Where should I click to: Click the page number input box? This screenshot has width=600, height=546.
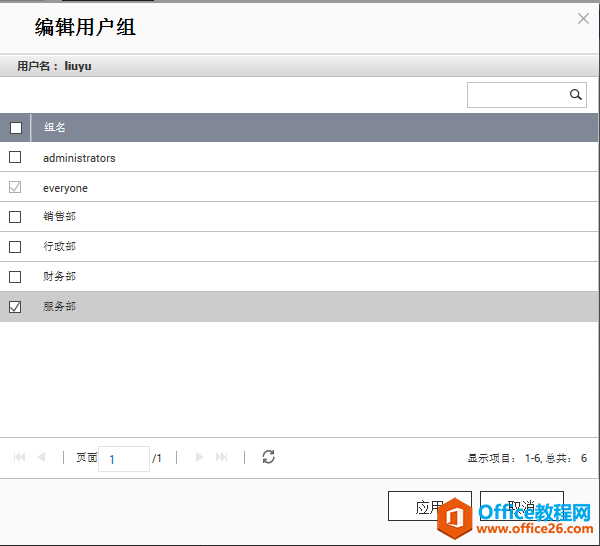124,459
